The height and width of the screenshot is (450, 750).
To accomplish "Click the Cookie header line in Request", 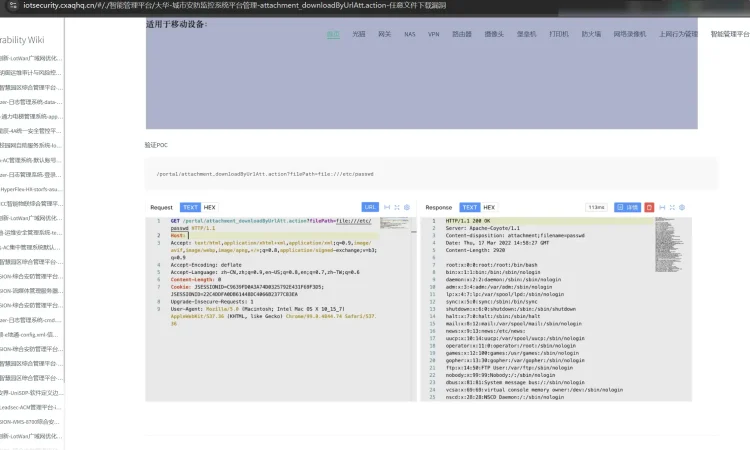I will point(247,290).
